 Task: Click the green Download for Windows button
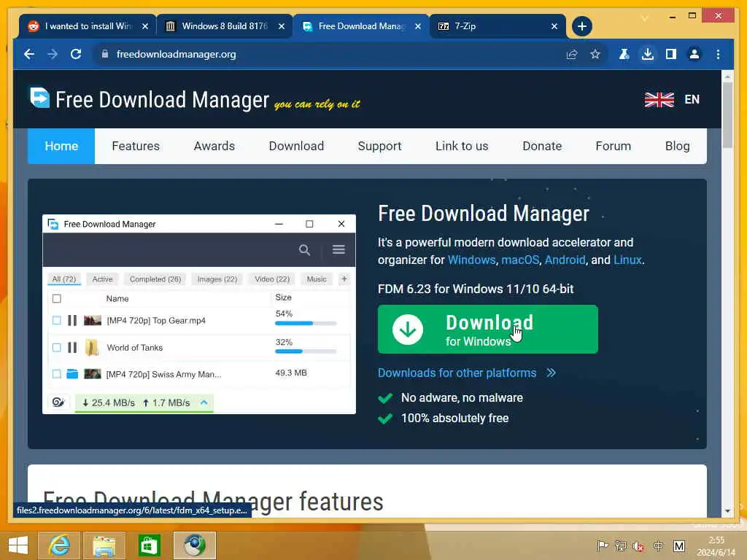[488, 329]
